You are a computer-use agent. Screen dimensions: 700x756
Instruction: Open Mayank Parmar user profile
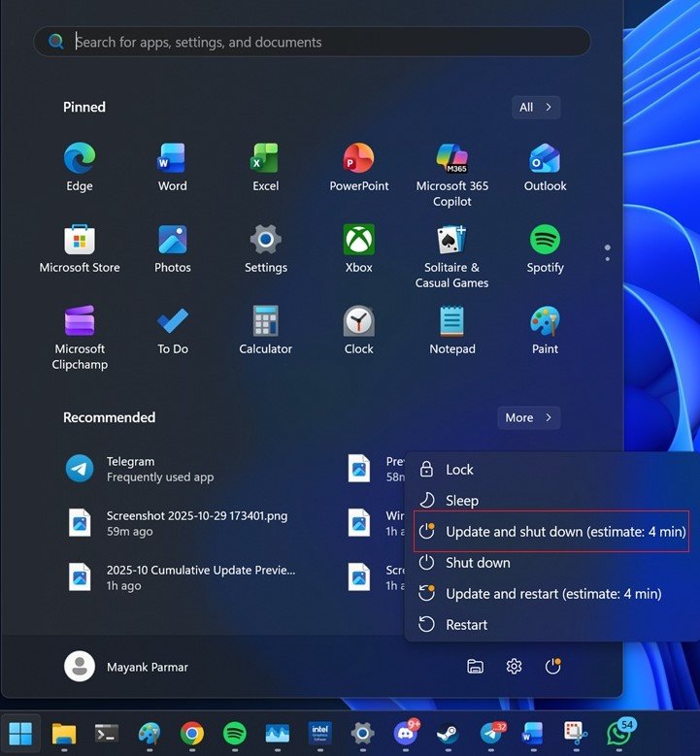click(x=126, y=667)
